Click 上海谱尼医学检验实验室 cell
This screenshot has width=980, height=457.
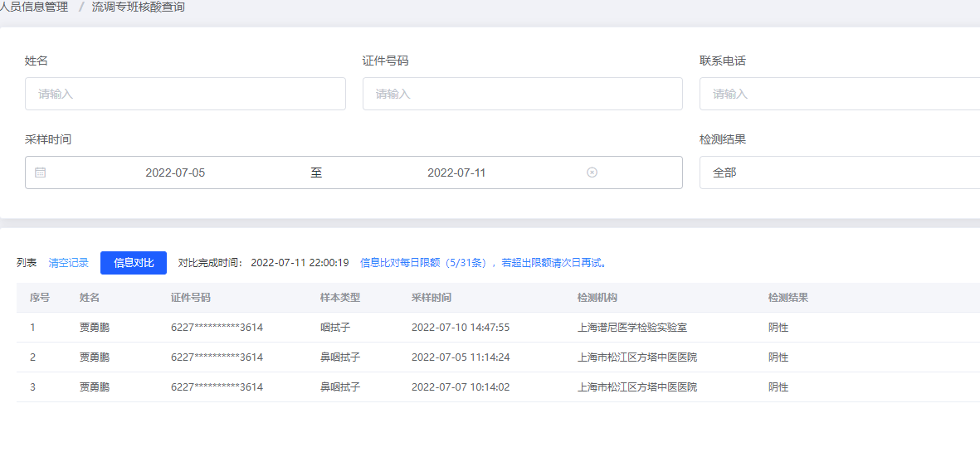pos(632,327)
